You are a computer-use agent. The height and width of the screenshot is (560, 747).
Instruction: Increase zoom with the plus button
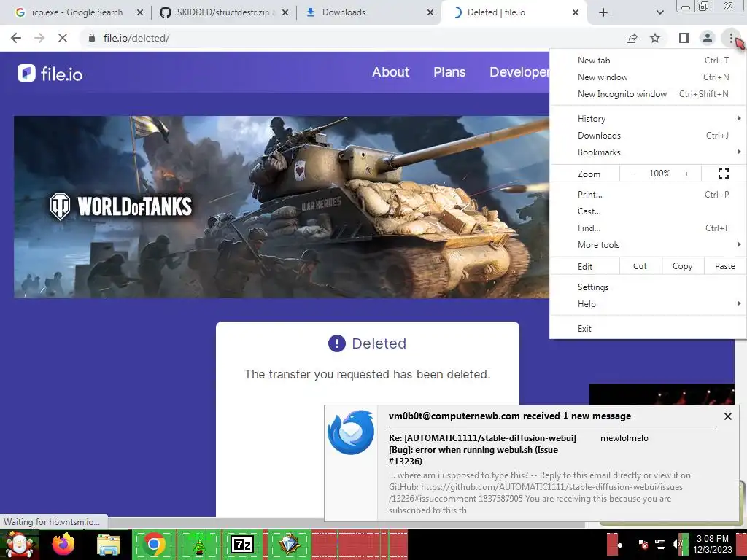point(686,174)
